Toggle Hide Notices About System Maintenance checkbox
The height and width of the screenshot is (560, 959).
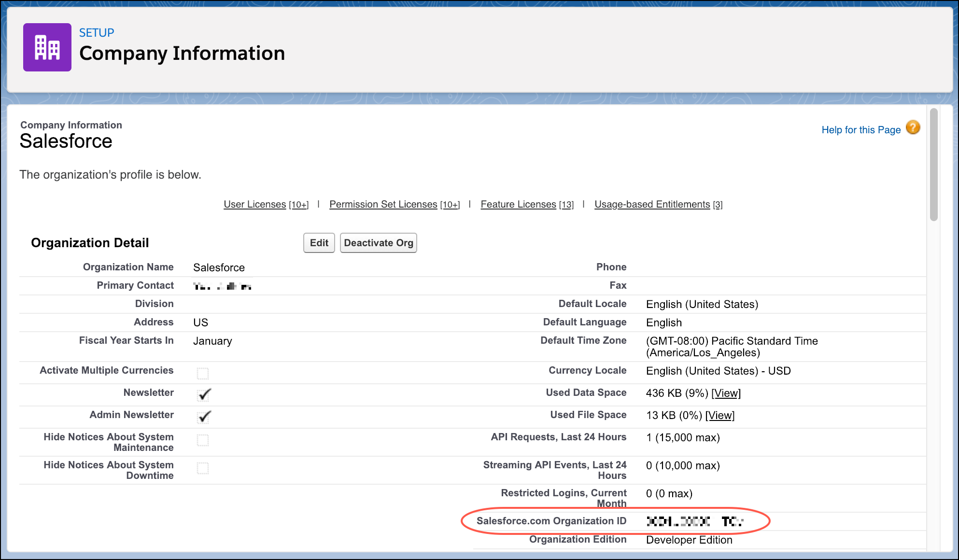(x=203, y=440)
